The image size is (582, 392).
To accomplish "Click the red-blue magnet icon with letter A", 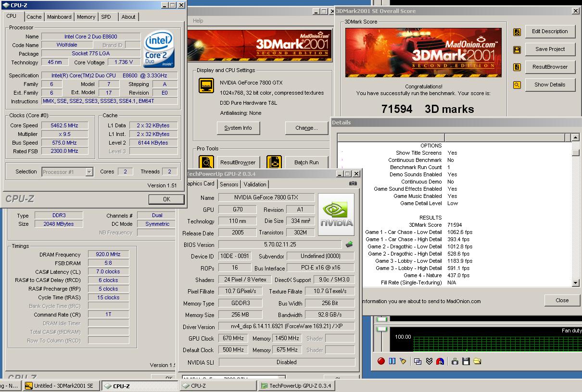I will [440, 361].
